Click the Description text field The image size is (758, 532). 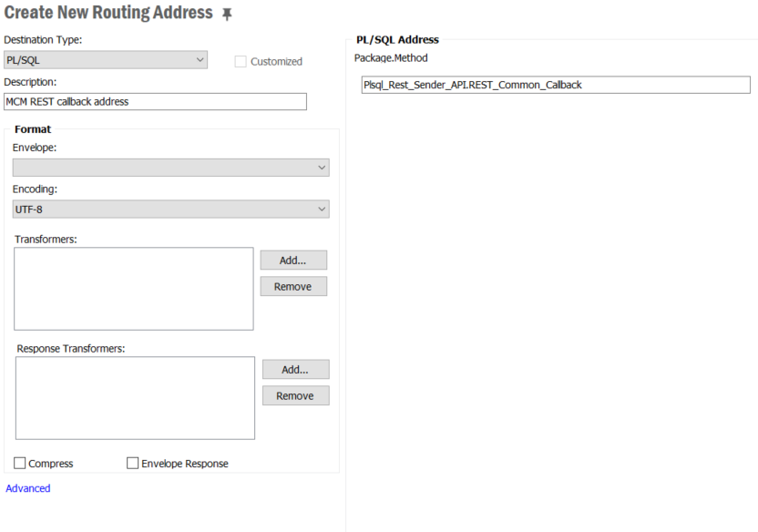(155, 101)
